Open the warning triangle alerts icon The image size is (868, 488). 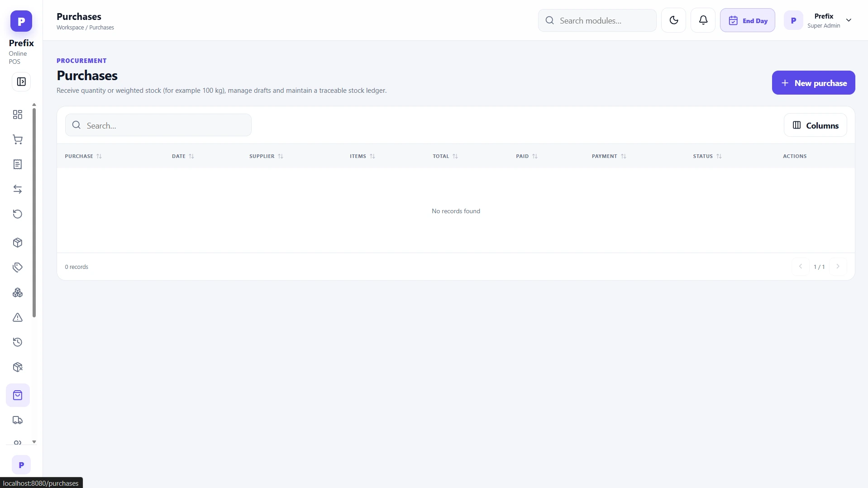pyautogui.click(x=18, y=317)
